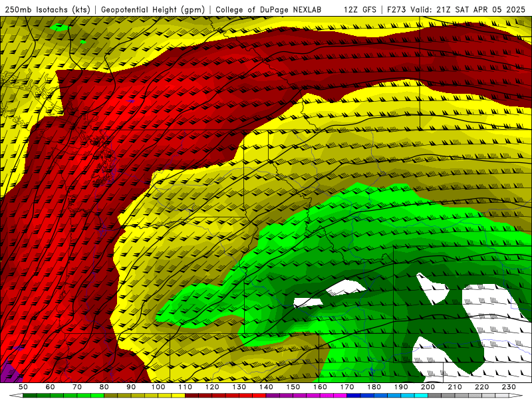
Task: Click the 230 label on the legend
Action: point(509,387)
